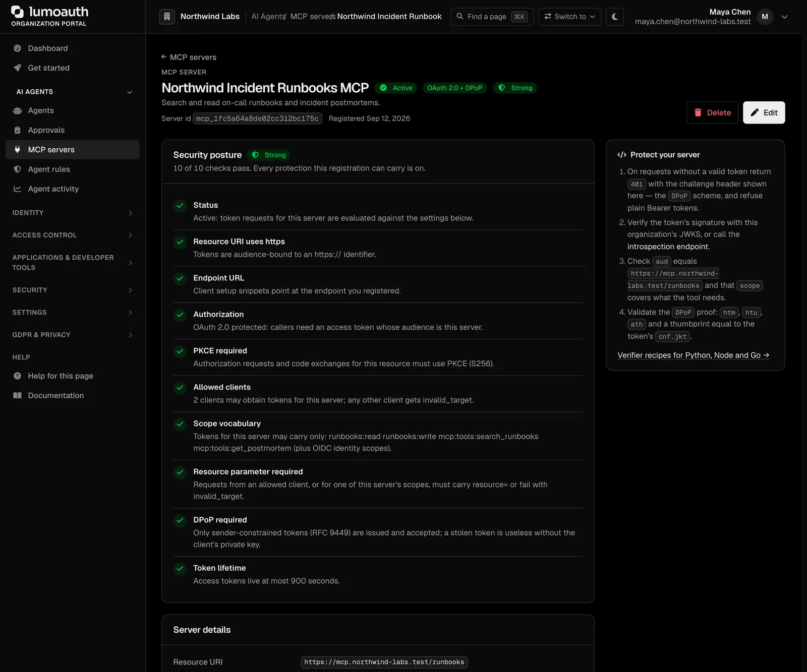Screen dimensions: 807x672
Task: Open the Switch to dropdown
Action: point(569,17)
